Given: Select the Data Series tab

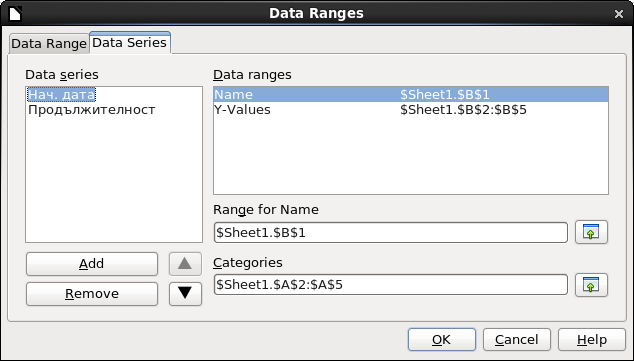Looking at the screenshot, I should click(129, 42).
